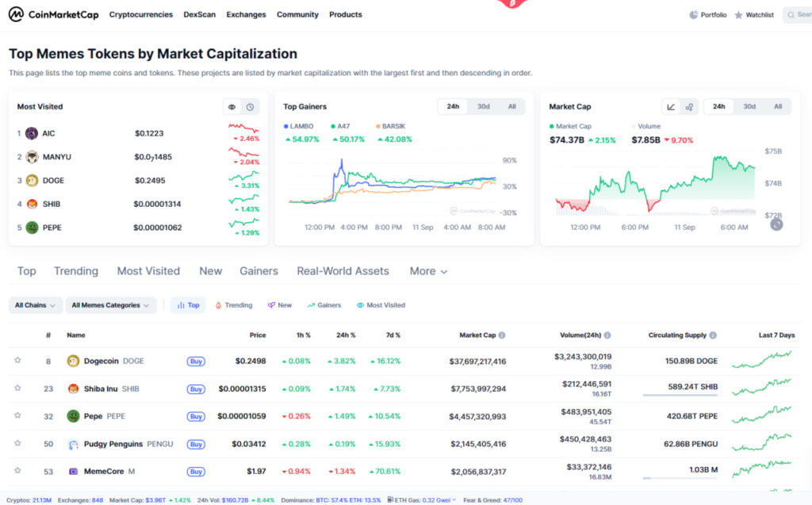
Task: Open Community nav menu
Action: [x=297, y=14]
